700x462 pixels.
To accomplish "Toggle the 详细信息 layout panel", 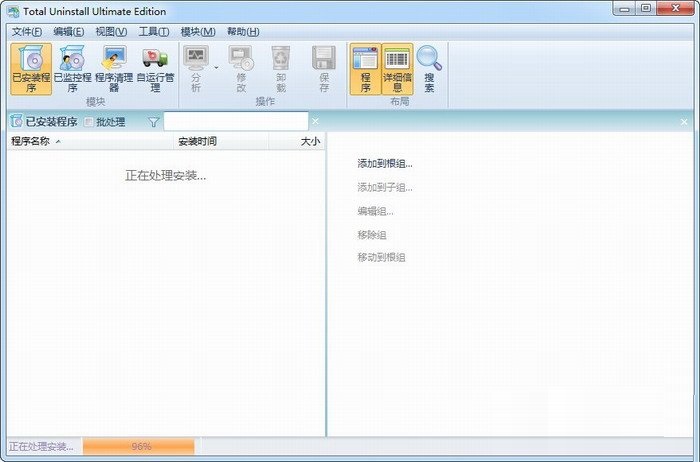I will point(397,69).
